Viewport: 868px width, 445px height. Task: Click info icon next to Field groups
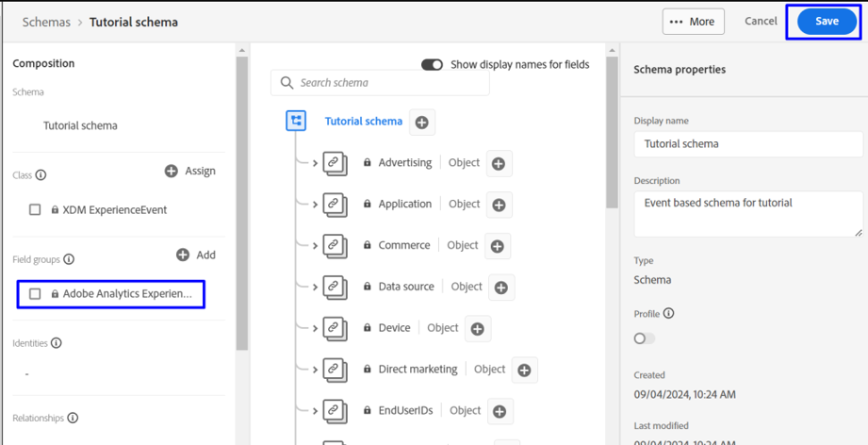coord(69,259)
